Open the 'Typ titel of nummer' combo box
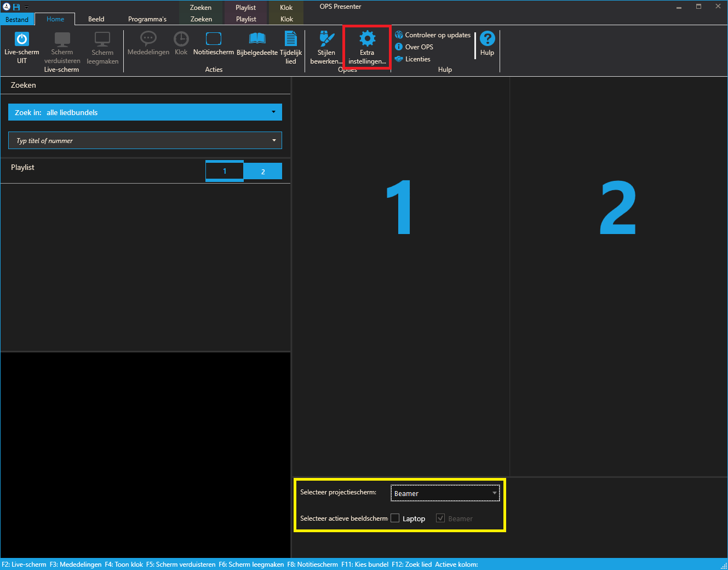The image size is (728, 570). point(145,140)
